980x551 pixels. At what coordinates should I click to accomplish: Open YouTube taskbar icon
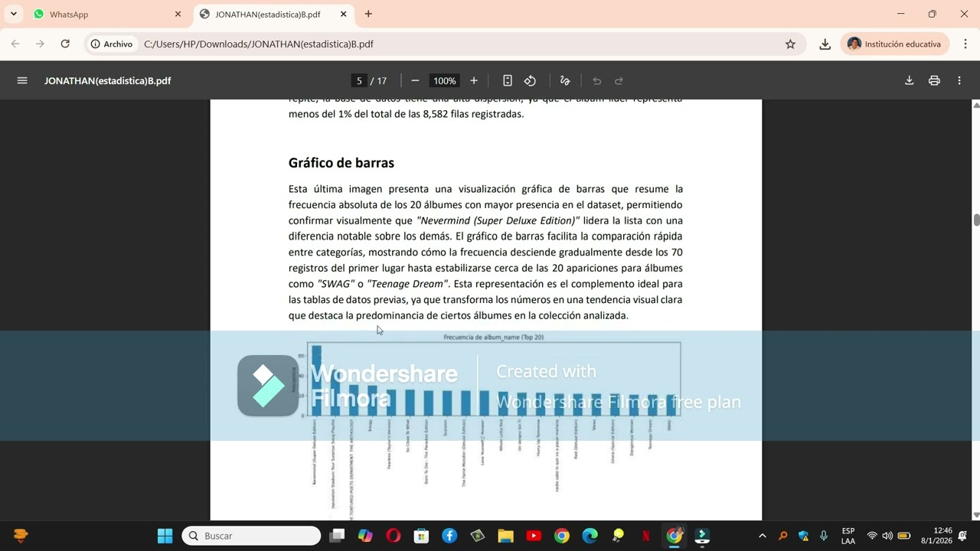[534, 536]
